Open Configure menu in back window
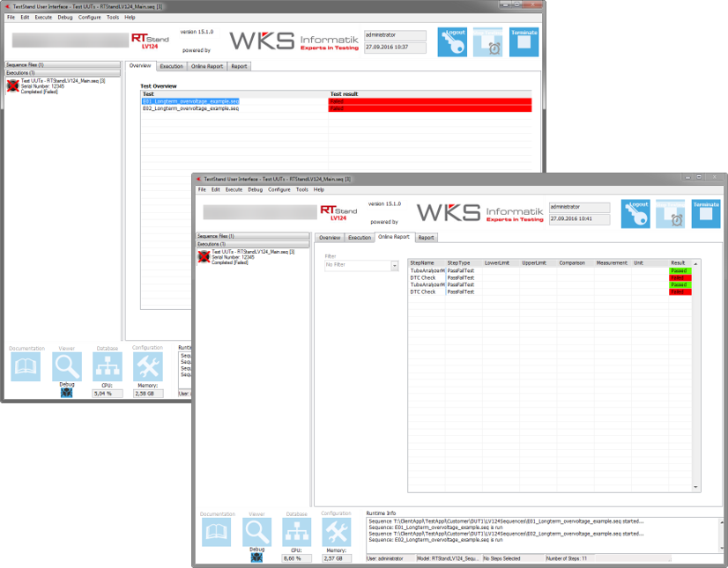 pyautogui.click(x=90, y=17)
